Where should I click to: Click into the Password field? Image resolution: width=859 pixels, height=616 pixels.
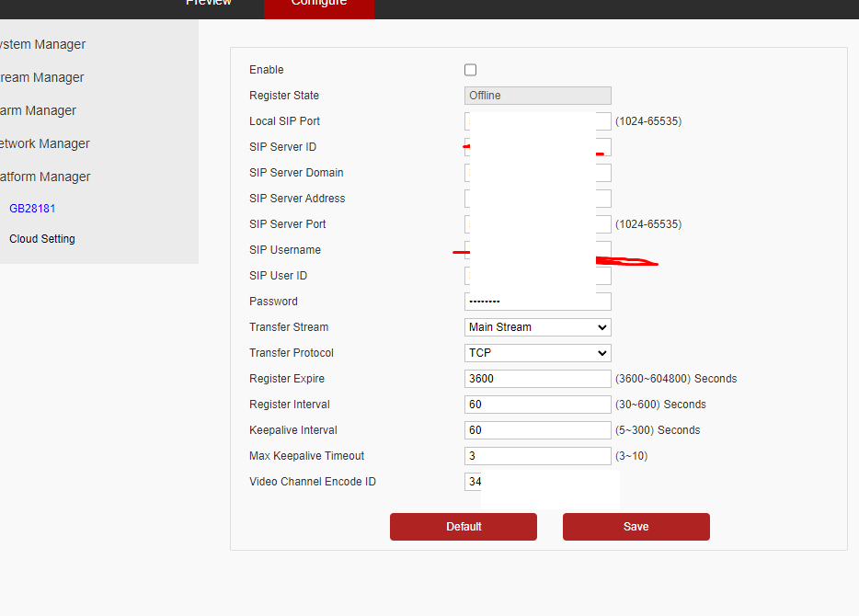pyautogui.click(x=537, y=302)
